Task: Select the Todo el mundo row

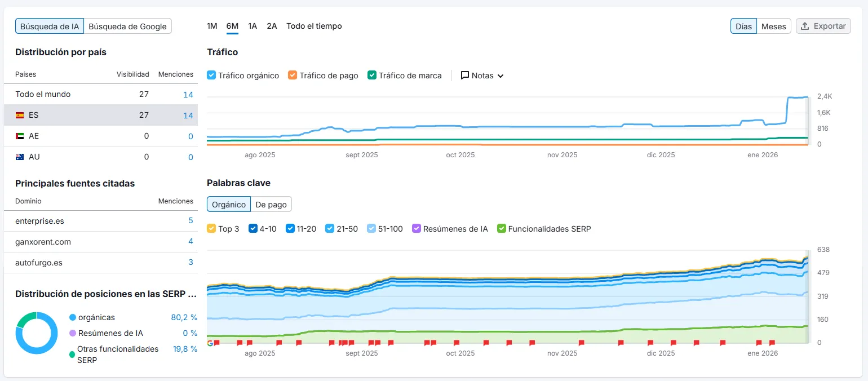Action: click(101, 94)
